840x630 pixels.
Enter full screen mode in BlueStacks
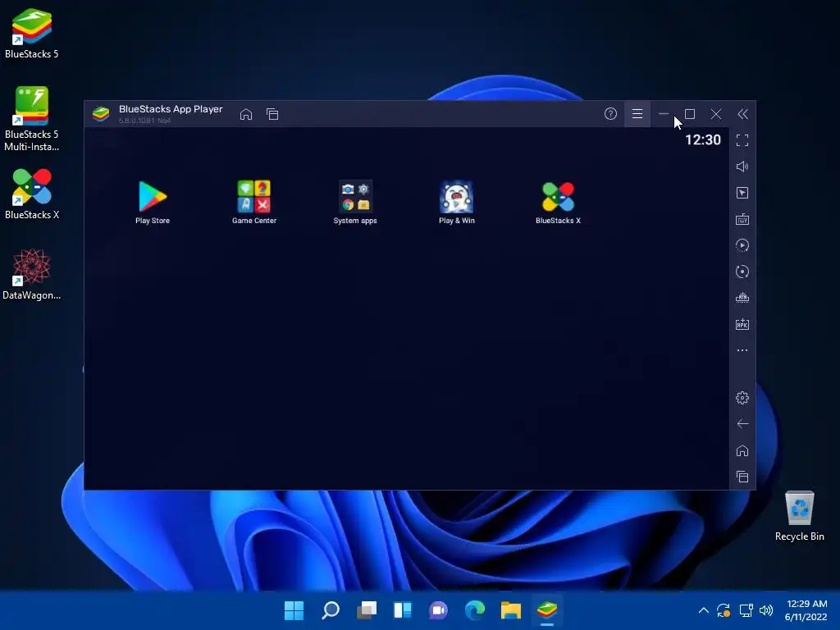click(x=742, y=140)
